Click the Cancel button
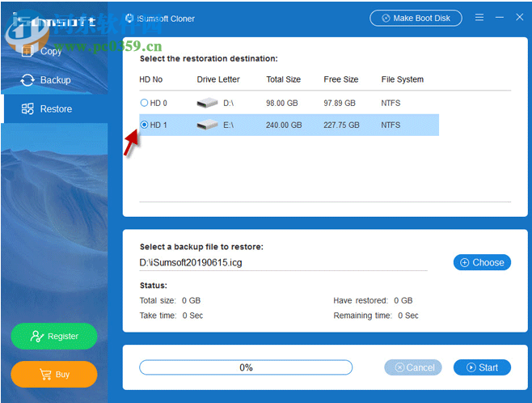The width and height of the screenshot is (532, 403). click(x=413, y=367)
